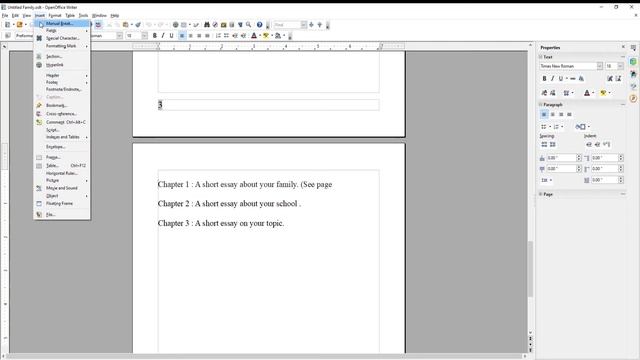Click the Hyperlink globe toolbar icon
The image size is (640, 360).
(x=176, y=25)
